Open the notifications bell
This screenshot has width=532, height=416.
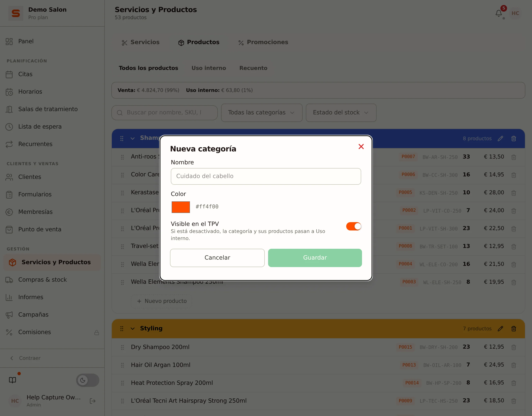[499, 13]
